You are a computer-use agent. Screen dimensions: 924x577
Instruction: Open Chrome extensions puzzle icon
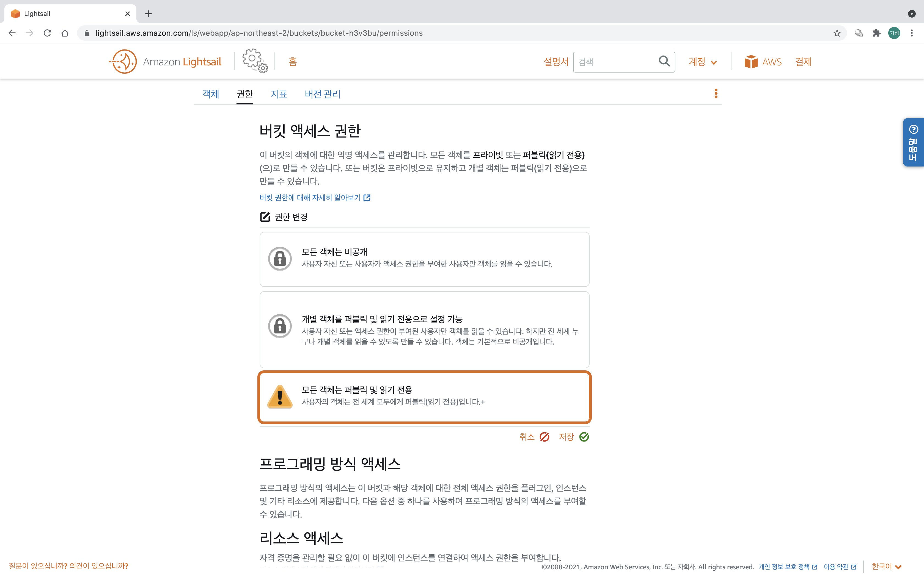point(876,33)
